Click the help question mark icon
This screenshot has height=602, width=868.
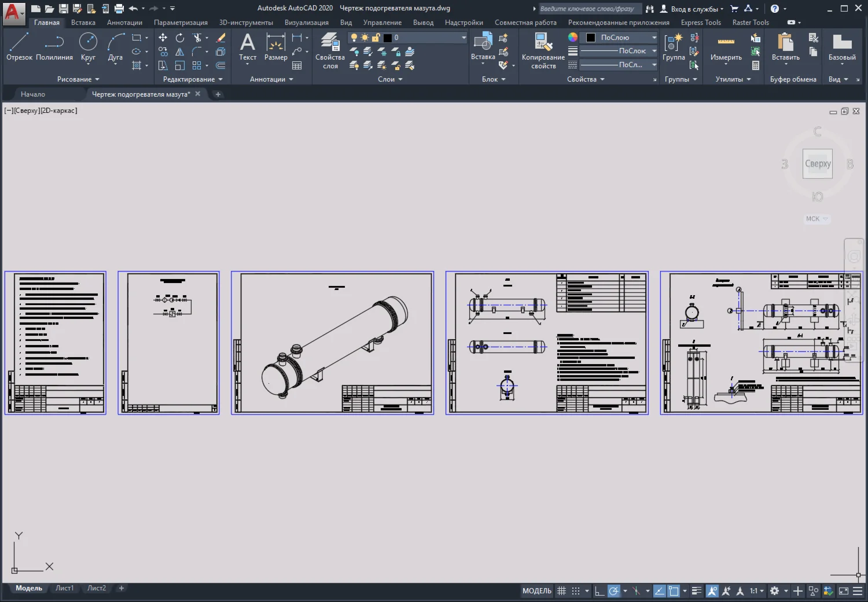(x=775, y=9)
